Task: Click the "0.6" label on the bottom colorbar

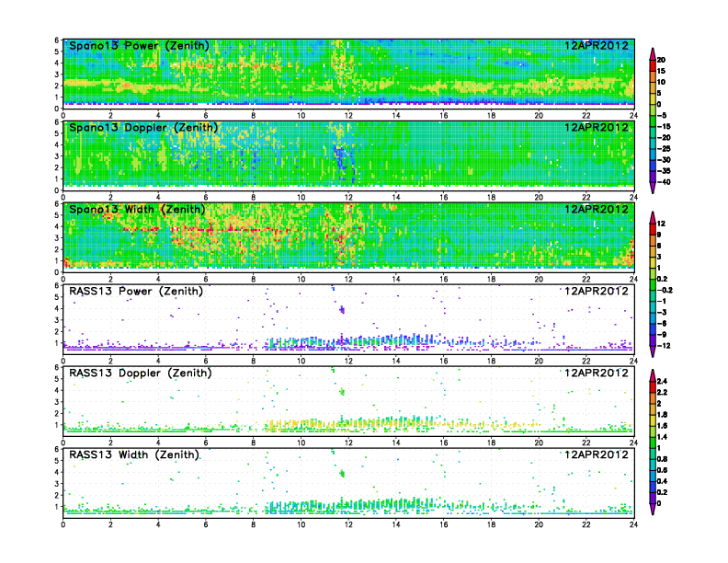Action: pyautogui.click(x=662, y=470)
